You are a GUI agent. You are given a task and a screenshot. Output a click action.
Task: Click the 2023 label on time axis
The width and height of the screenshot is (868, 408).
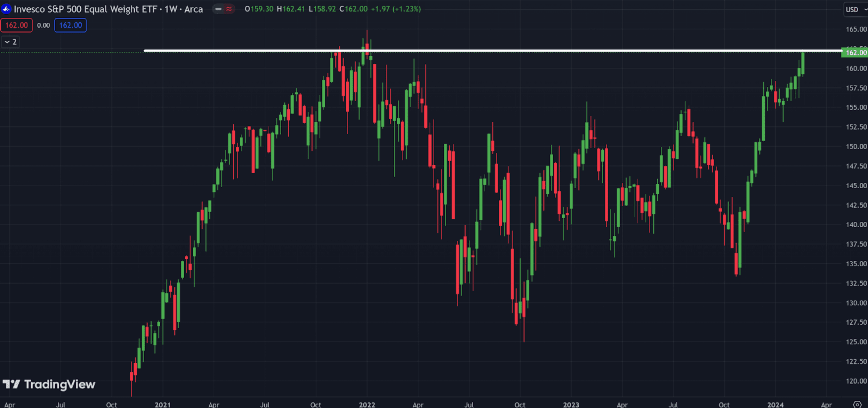coord(571,405)
